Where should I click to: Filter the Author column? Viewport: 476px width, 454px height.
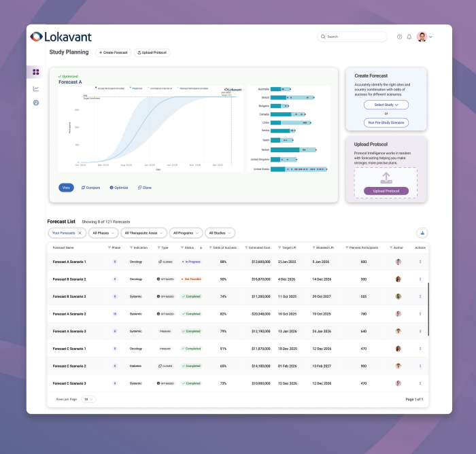point(391,247)
